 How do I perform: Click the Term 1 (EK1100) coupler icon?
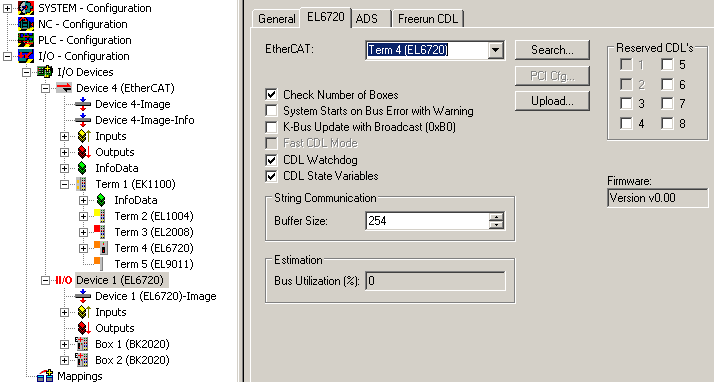click(82, 184)
